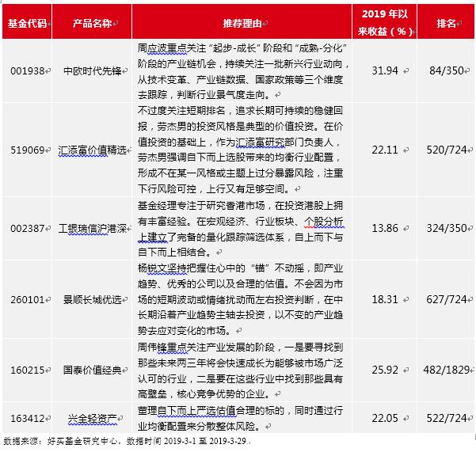The width and height of the screenshot is (476, 452).
Task: Click return value 25.92
Action: pyautogui.click(x=385, y=370)
